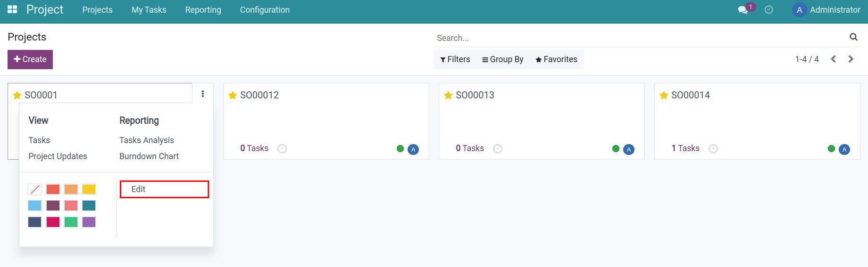Open the SO00013 project card title
The width and height of the screenshot is (868, 267).
475,95
